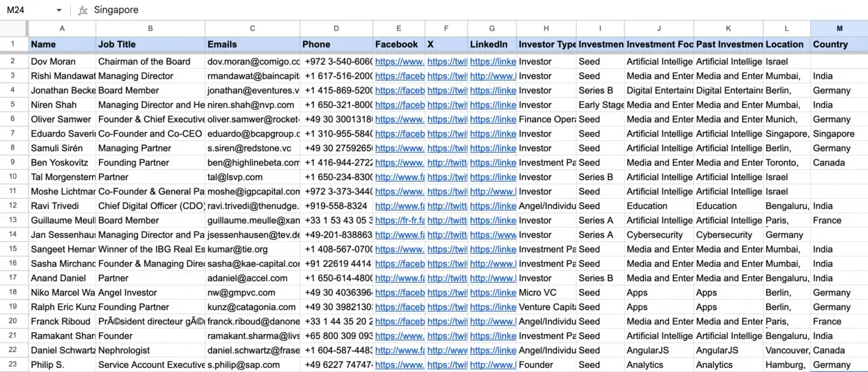The width and height of the screenshot is (868, 372).
Task: Click the kunz@catagonia.com email cell
Action: pyautogui.click(x=252, y=307)
